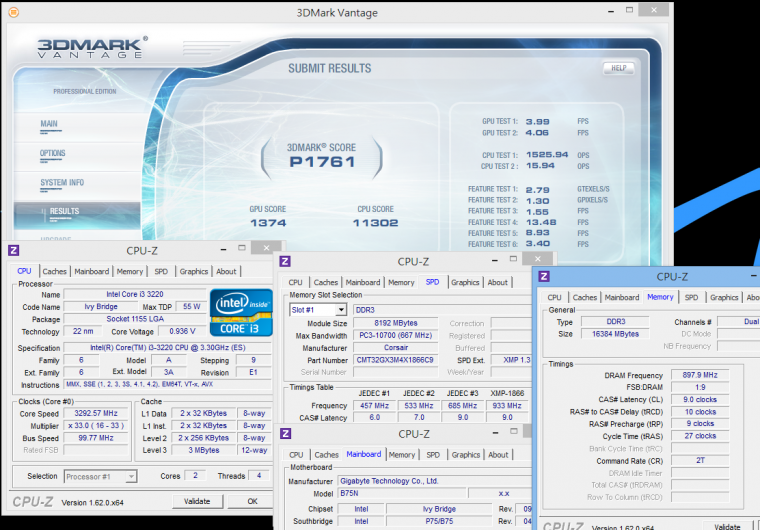Viewport: 760px width, 530px height.
Task: Click OK in the CPU-Z Processor window
Action: pos(252,501)
